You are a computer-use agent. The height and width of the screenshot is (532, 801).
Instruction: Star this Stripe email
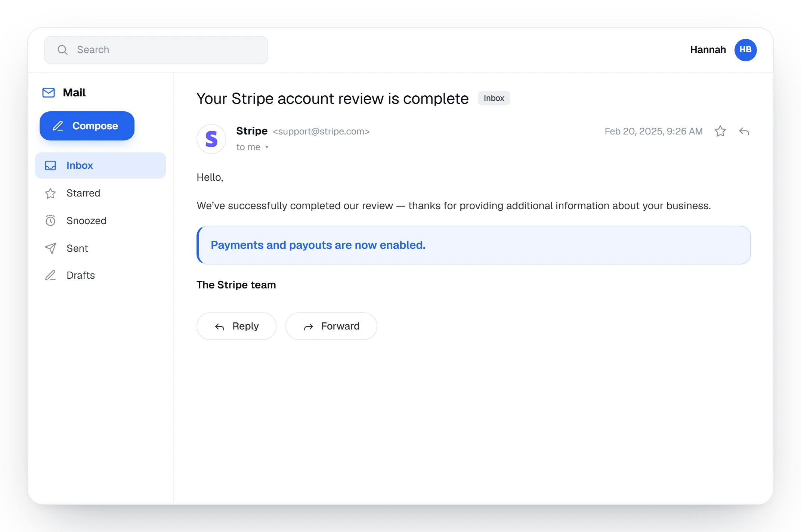[x=720, y=131]
